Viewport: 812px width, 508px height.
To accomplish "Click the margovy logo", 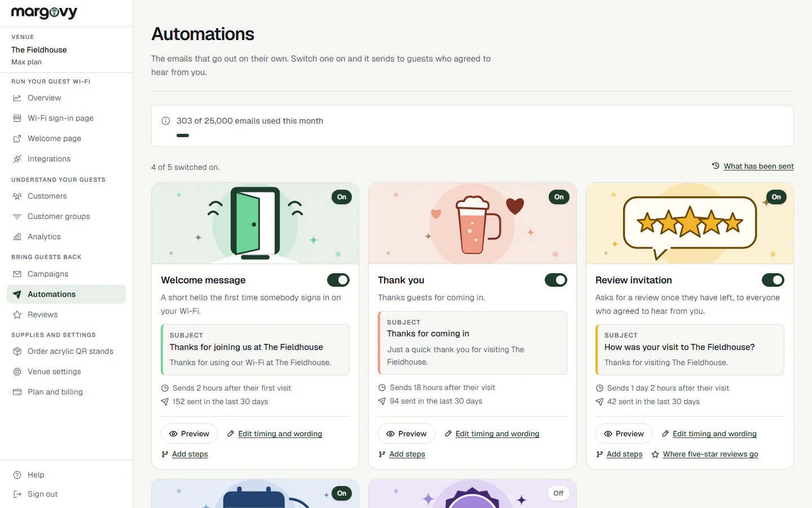I will tap(44, 12).
